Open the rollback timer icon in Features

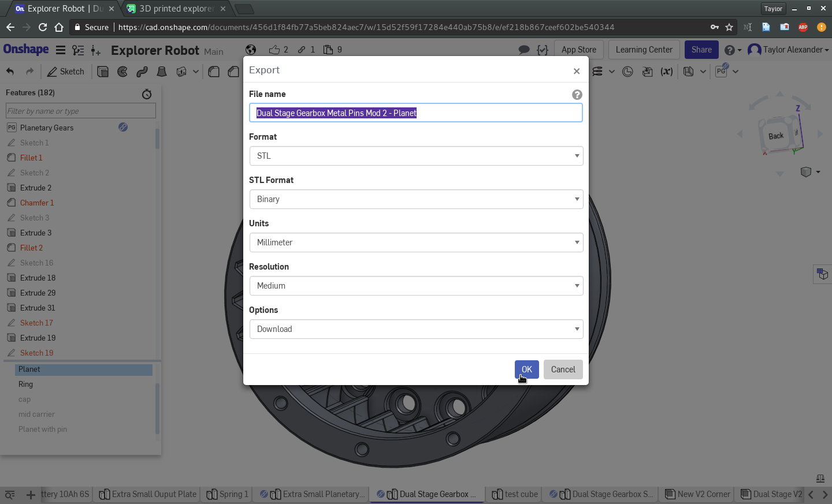(x=147, y=94)
